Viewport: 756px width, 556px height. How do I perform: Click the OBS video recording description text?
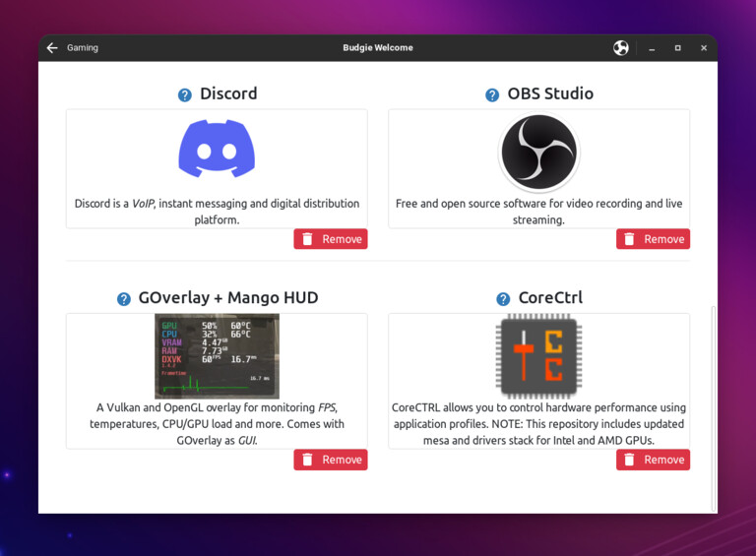coord(538,212)
